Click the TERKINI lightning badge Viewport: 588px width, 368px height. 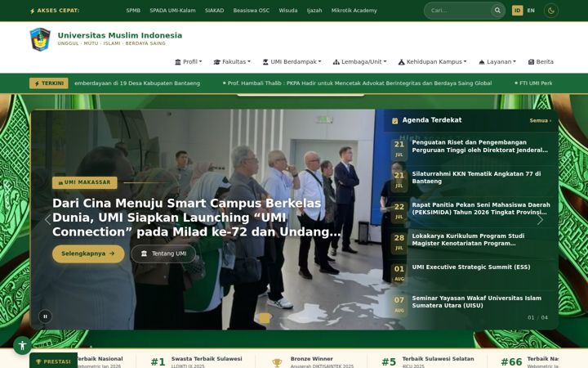click(49, 83)
